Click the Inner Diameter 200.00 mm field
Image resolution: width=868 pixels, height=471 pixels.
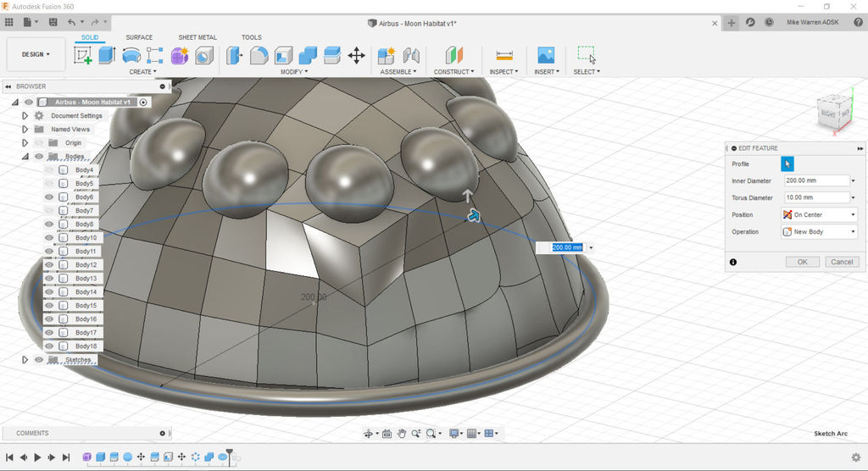[817, 180]
